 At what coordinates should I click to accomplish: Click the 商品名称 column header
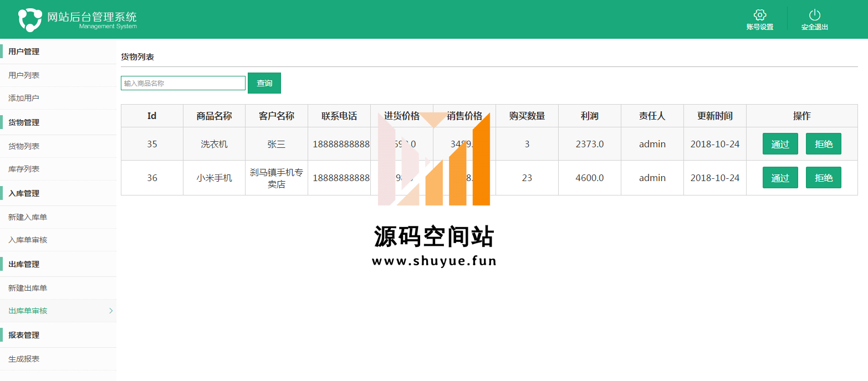point(214,116)
